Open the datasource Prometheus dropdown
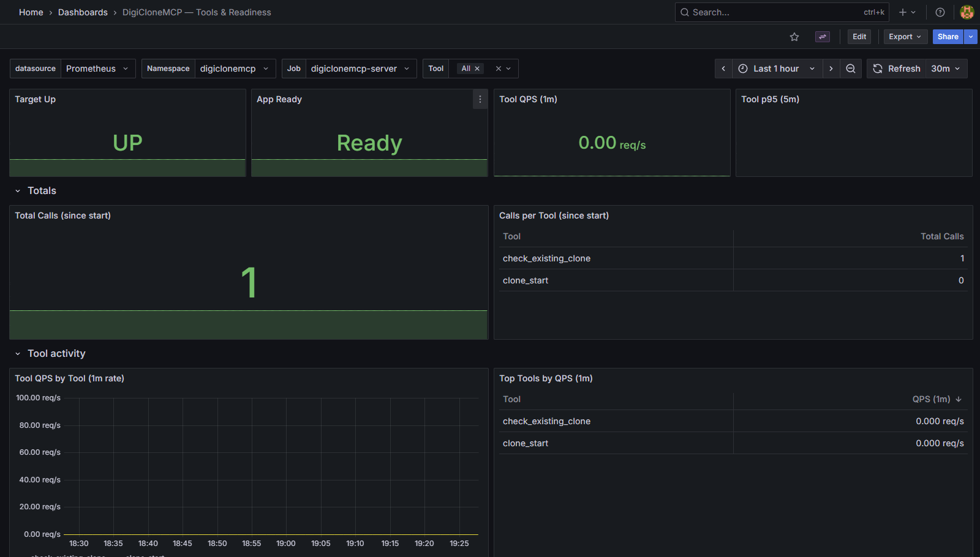Screen dimensions: 980x557 coord(98,69)
